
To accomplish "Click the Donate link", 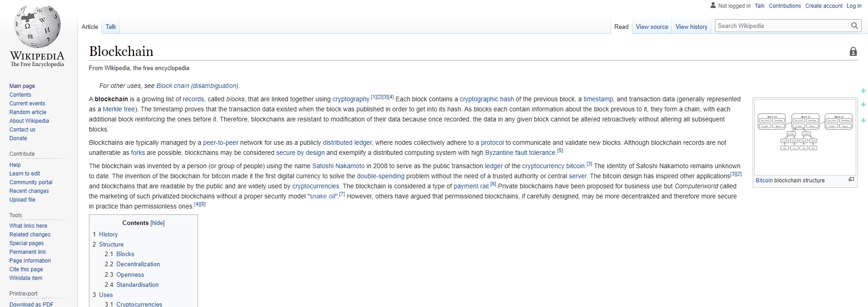I will point(18,138).
